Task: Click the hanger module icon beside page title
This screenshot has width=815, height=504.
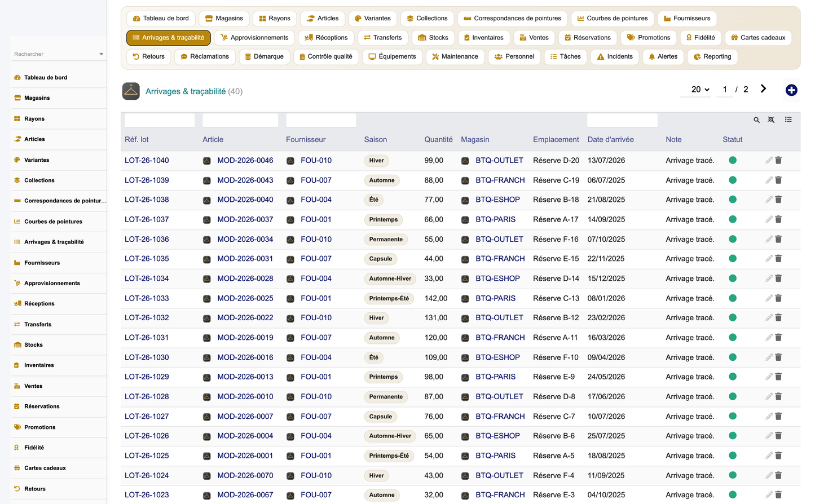Action: (131, 91)
